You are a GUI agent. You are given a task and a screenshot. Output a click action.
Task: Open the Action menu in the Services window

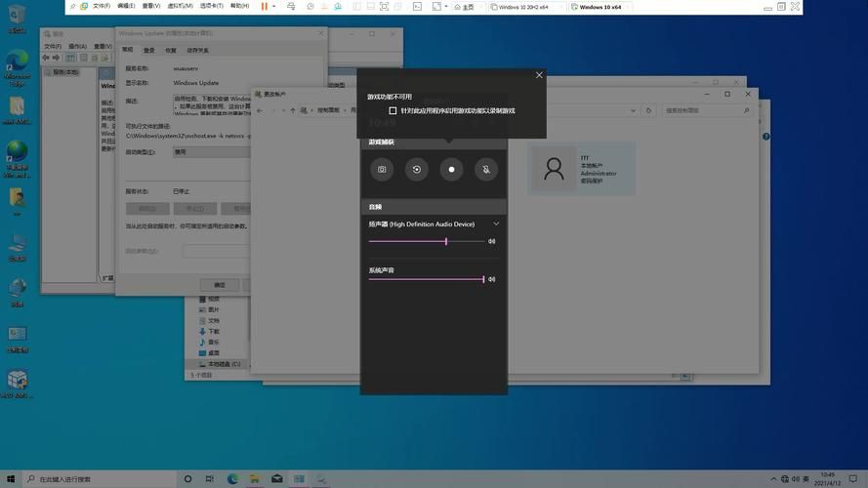(x=77, y=47)
